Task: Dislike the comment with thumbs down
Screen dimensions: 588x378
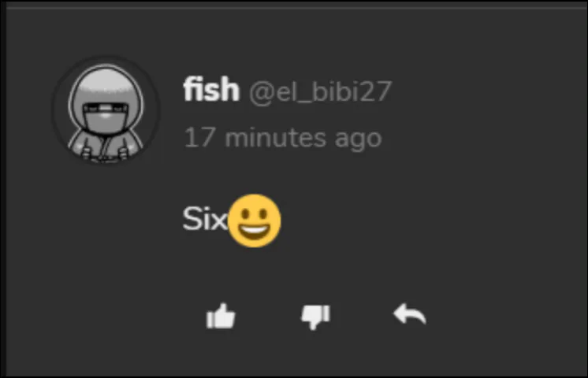Action: point(315,317)
